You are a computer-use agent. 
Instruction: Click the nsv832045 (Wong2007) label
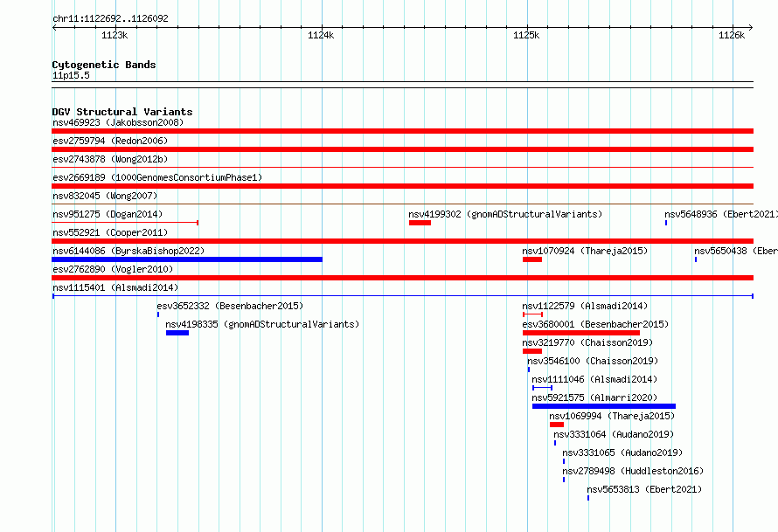105,196
